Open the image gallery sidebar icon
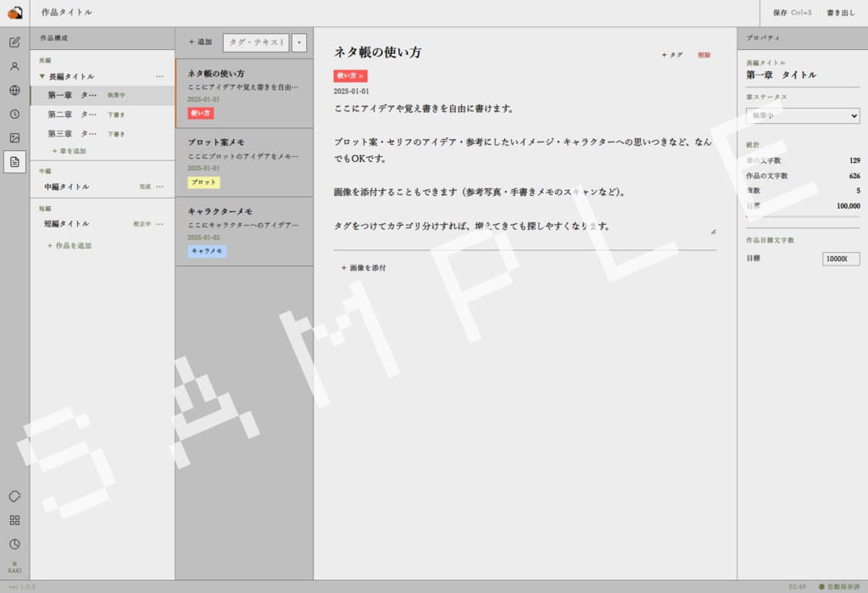Image resolution: width=868 pixels, height=593 pixels. pos(15,137)
